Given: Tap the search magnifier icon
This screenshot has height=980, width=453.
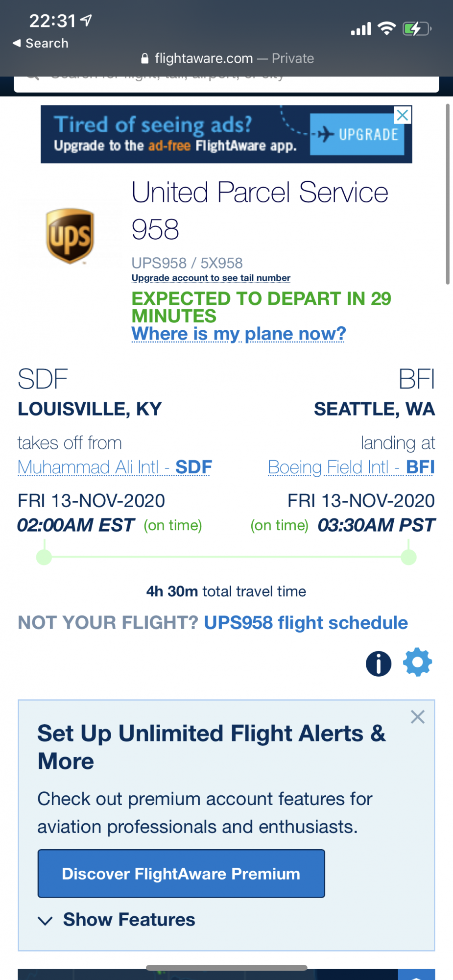Looking at the screenshot, I should pos(33,77).
